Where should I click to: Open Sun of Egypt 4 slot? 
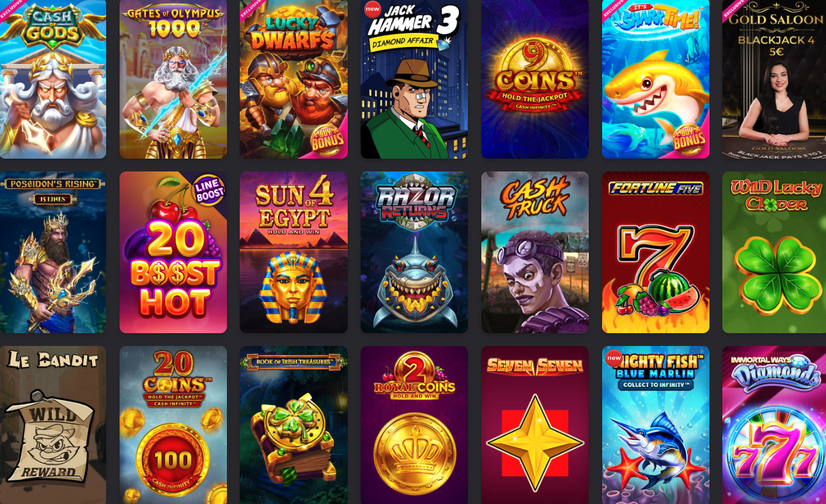[x=293, y=252]
